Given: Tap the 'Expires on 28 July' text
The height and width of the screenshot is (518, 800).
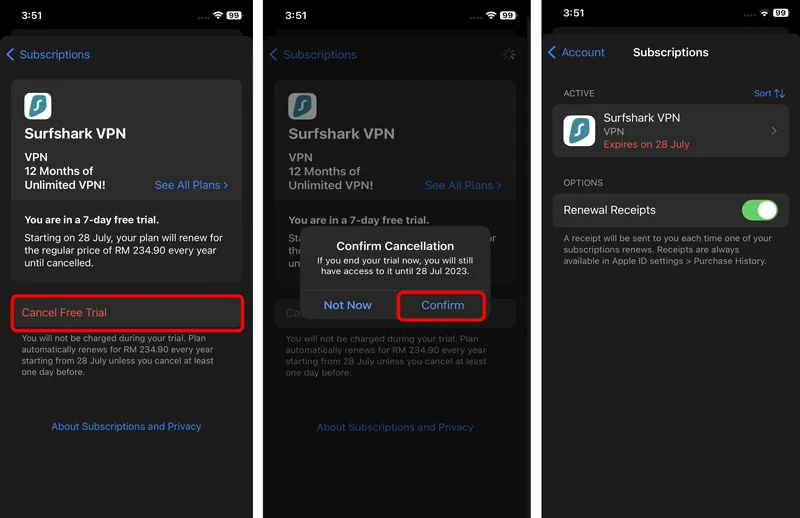Looking at the screenshot, I should point(646,144).
